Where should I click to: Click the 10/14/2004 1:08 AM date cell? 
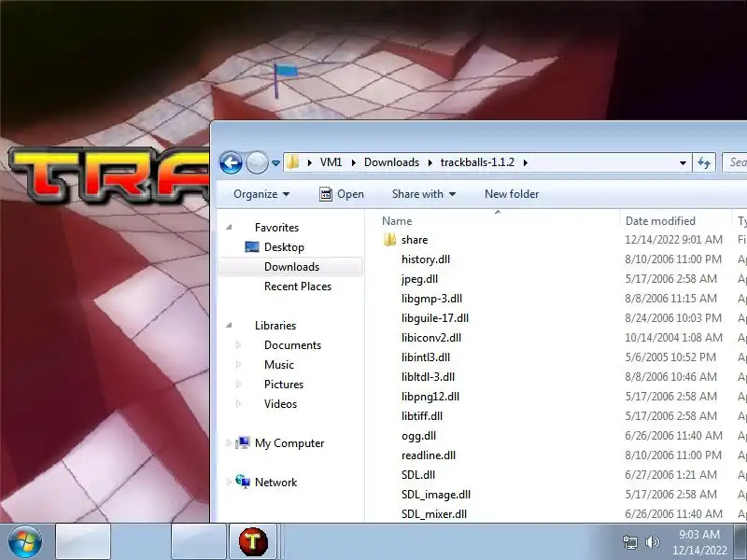tap(673, 338)
